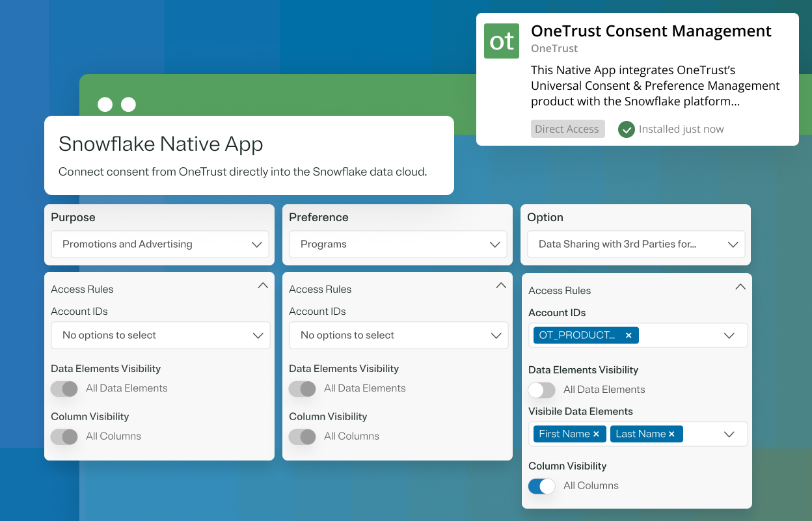Click the Direct Access badge

click(x=567, y=129)
